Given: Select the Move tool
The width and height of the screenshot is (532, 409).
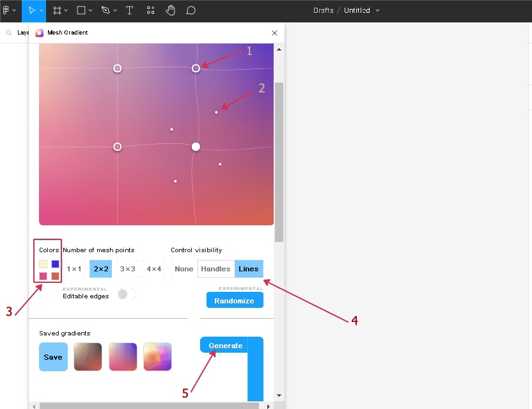Looking at the screenshot, I should [x=31, y=10].
